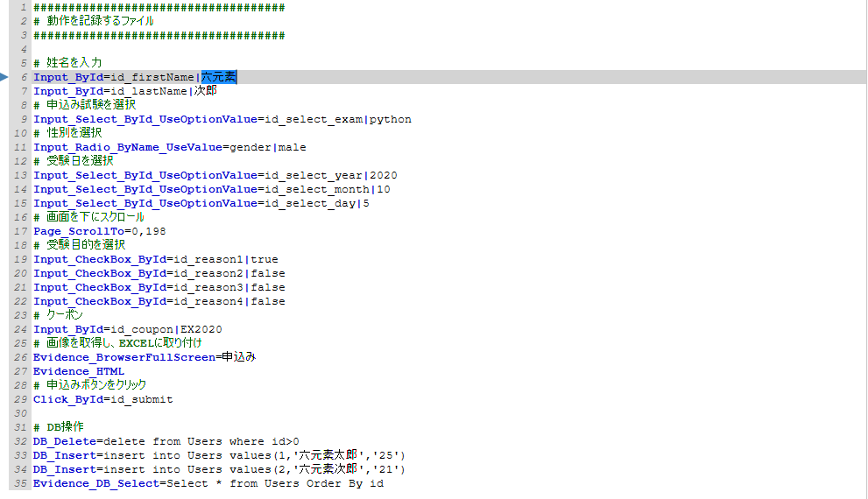The image size is (868, 499).
Task: Click id_select_month|10 on line 14
Action: point(328,189)
